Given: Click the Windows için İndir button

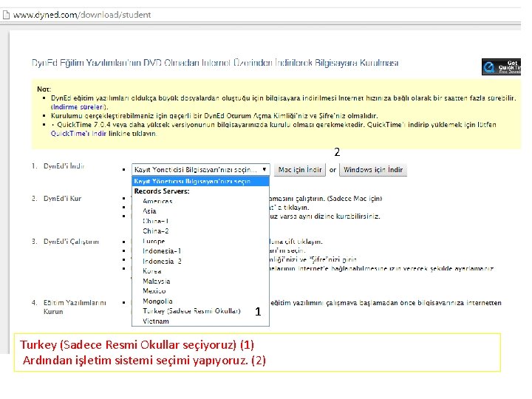Looking at the screenshot, I should click(x=373, y=170).
